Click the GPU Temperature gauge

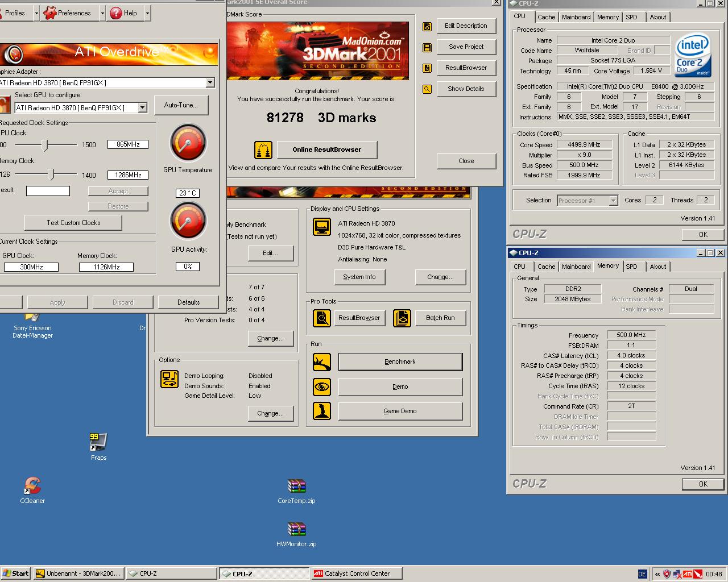[x=188, y=143]
